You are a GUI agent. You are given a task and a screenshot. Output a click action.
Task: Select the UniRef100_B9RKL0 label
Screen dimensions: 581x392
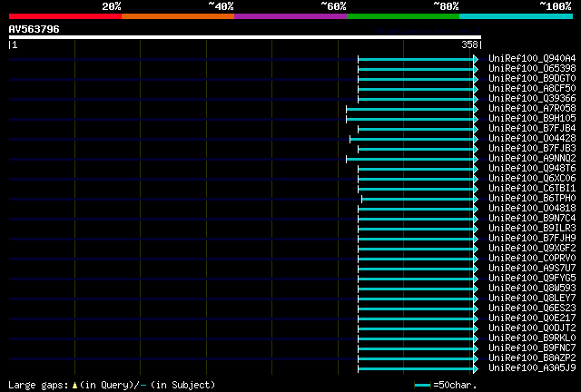[x=532, y=338]
